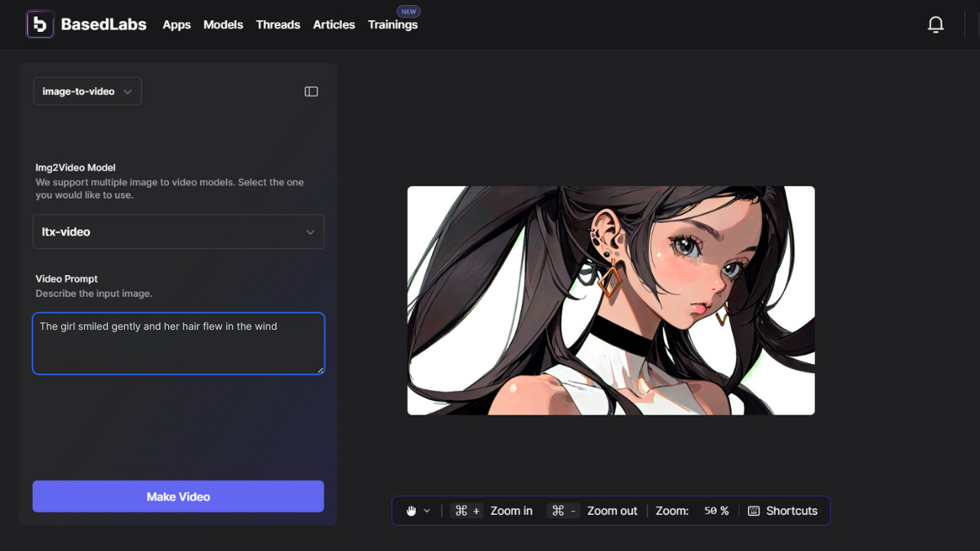The image size is (980, 551).
Task: Click 'Describe the input image.' helper text
Action: pyautogui.click(x=94, y=293)
